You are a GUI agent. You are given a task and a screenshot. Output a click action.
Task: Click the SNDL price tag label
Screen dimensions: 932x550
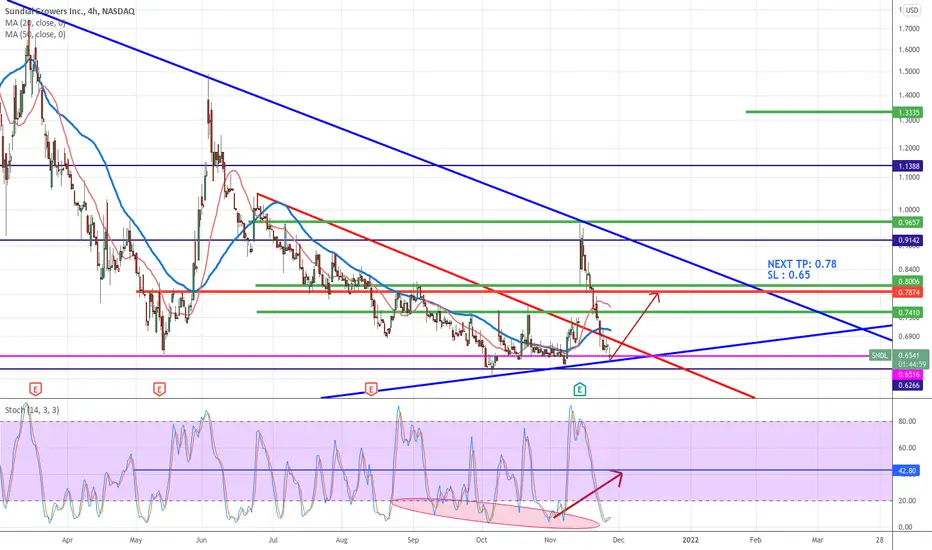coord(879,356)
